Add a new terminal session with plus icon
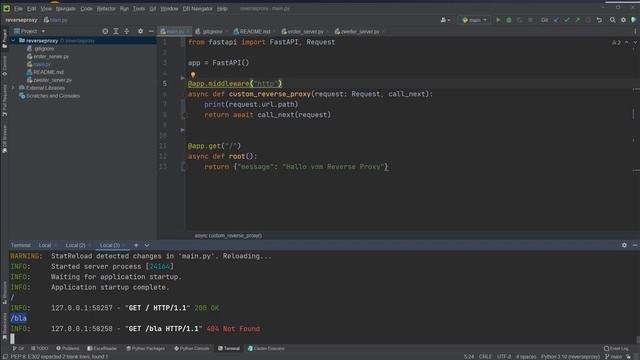Viewport: 640px width, 360px height. pyautogui.click(x=136, y=245)
